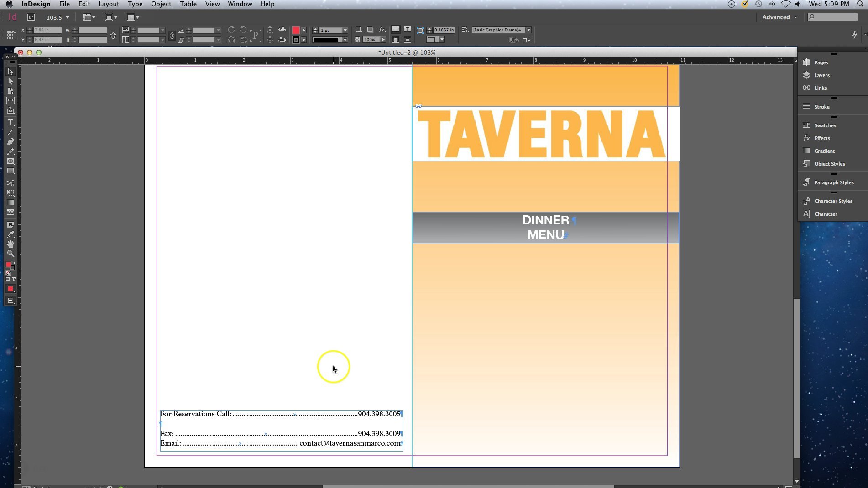The height and width of the screenshot is (488, 868).
Task: Open the Layers panel
Action: 821,75
